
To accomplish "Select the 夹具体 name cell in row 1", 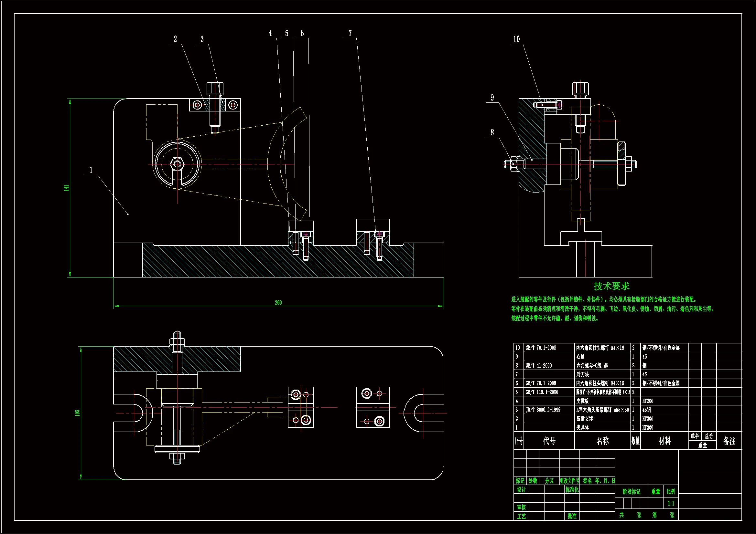I will coord(583,428).
